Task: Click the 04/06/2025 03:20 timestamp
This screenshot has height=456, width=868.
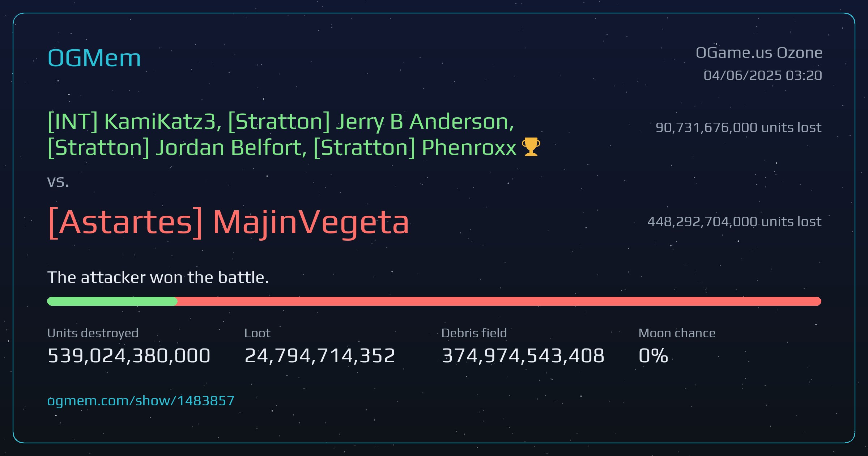Action: pos(763,75)
